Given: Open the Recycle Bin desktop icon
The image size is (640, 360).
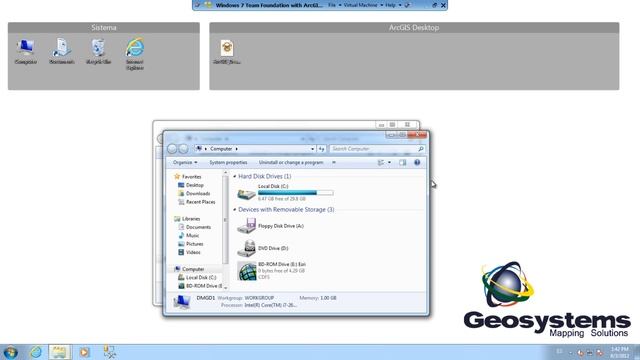Looking at the screenshot, I should click(98, 52).
